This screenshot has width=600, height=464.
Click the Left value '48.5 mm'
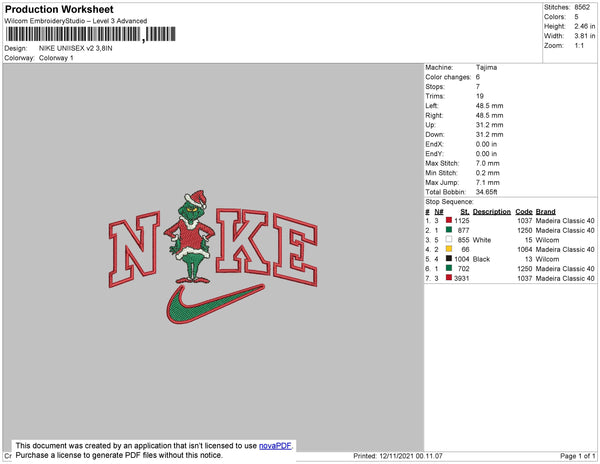tap(489, 106)
